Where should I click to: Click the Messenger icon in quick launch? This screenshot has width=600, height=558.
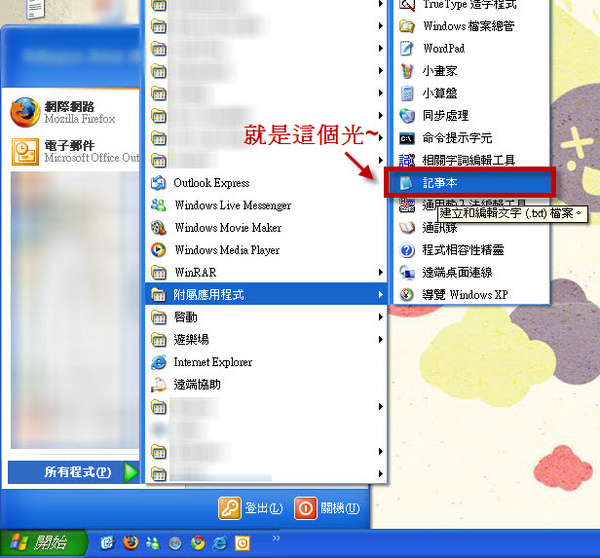153,543
